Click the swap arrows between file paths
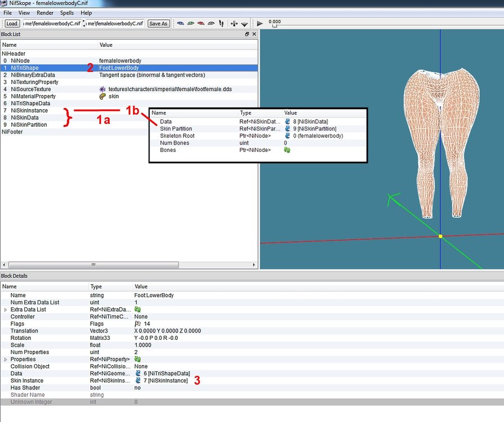 point(84,24)
